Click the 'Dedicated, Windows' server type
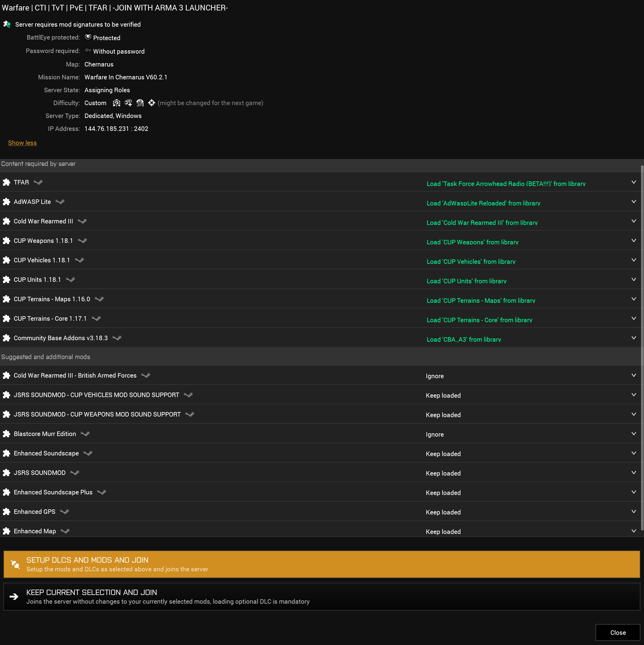Image resolution: width=644 pixels, height=645 pixels. pos(113,116)
